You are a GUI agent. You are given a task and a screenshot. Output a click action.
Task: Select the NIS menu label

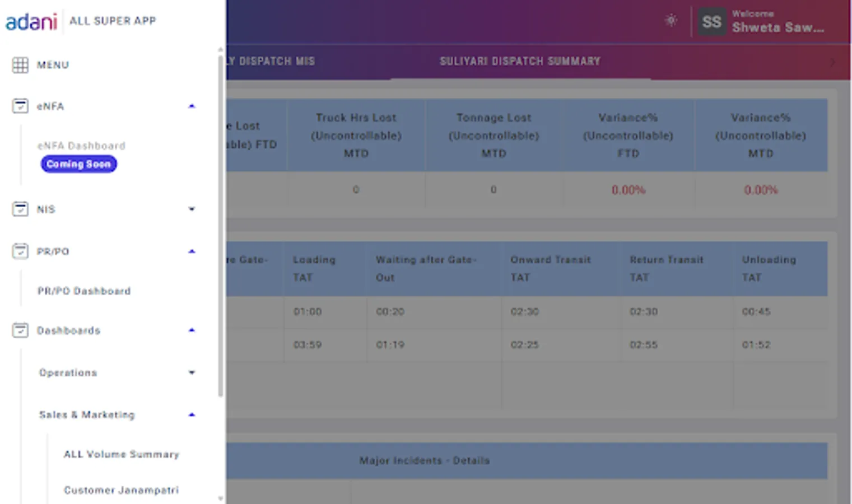click(x=46, y=209)
